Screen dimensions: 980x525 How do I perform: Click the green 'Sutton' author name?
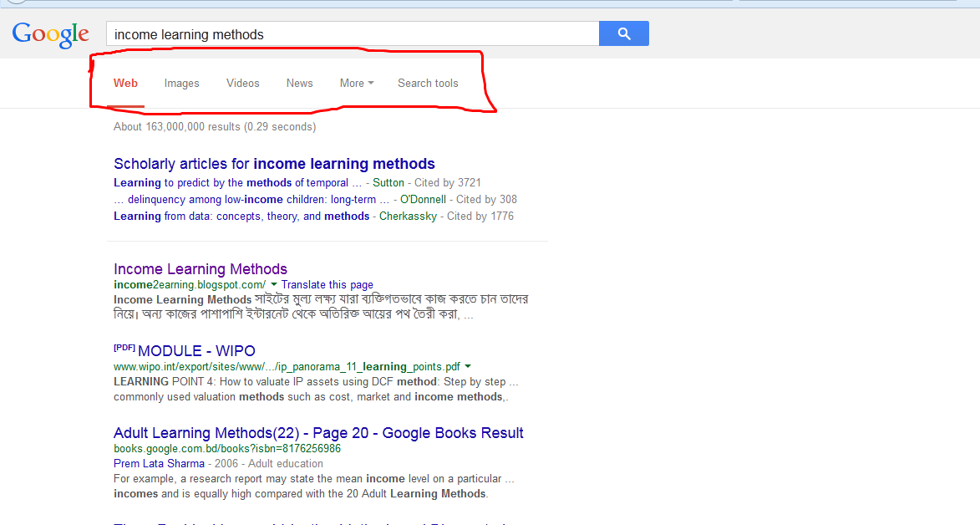[x=388, y=183]
